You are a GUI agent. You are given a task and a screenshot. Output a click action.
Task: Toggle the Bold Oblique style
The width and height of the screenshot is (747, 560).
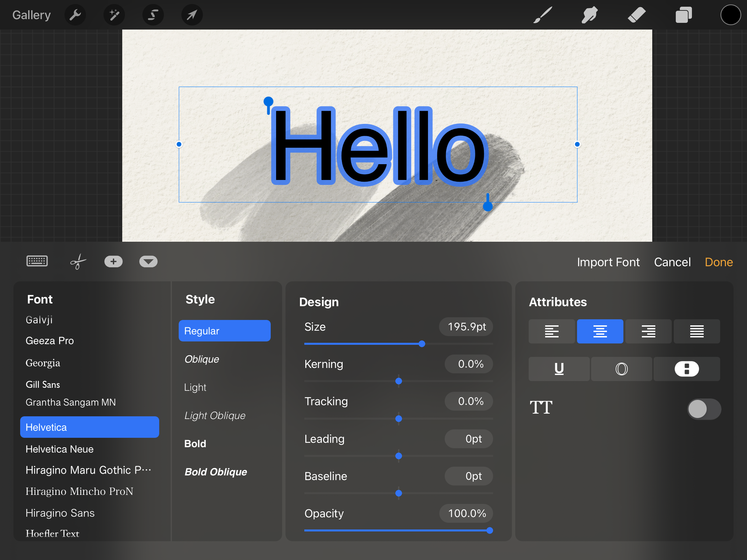[x=216, y=471]
